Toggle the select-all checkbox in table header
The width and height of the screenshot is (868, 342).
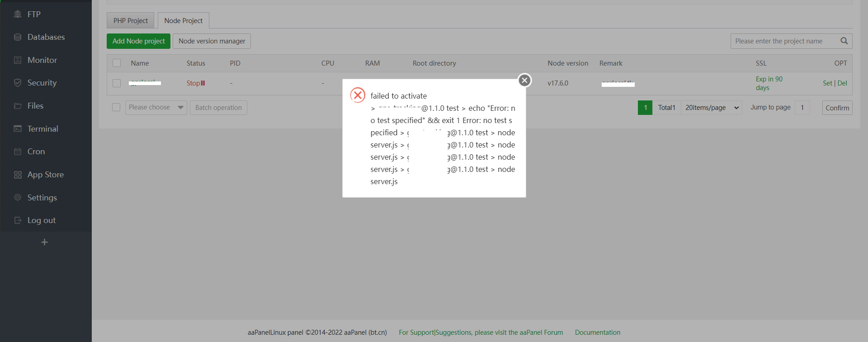[117, 63]
